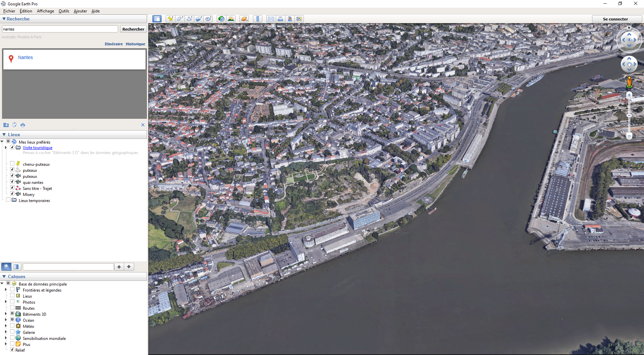Open the Affichage menu
Image resolution: width=644 pixels, height=355 pixels.
[45, 11]
